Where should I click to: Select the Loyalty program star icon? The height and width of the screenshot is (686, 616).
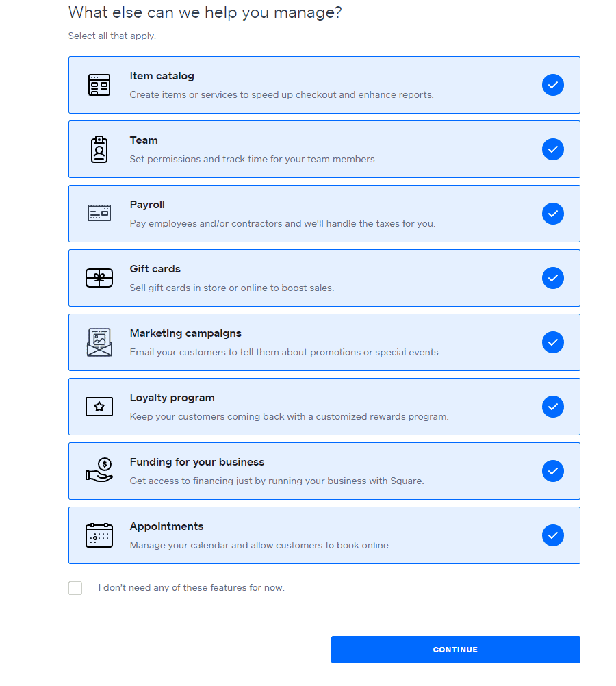pyautogui.click(x=99, y=407)
